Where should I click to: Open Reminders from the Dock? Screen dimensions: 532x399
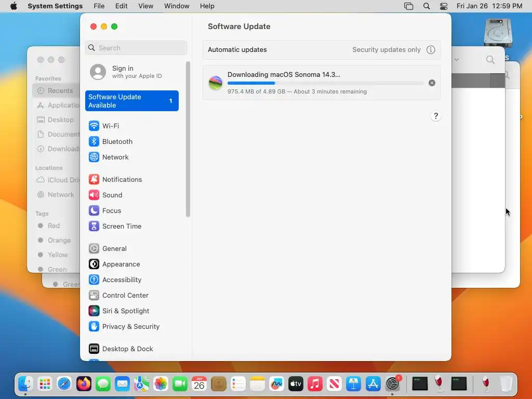click(x=238, y=384)
